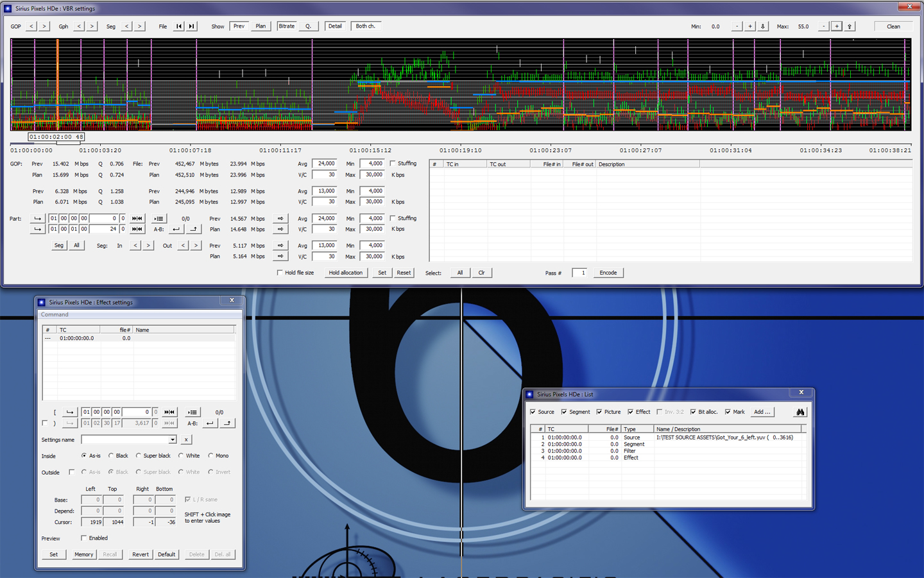
Task: Move Seg Out point forward with > arrow
Action: [x=196, y=246]
